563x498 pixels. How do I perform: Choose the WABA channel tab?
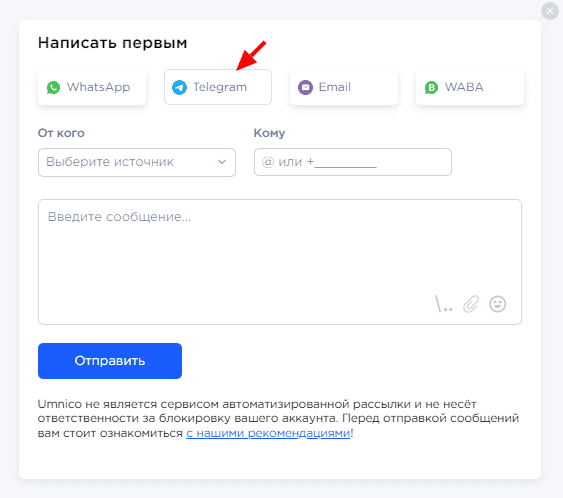470,87
